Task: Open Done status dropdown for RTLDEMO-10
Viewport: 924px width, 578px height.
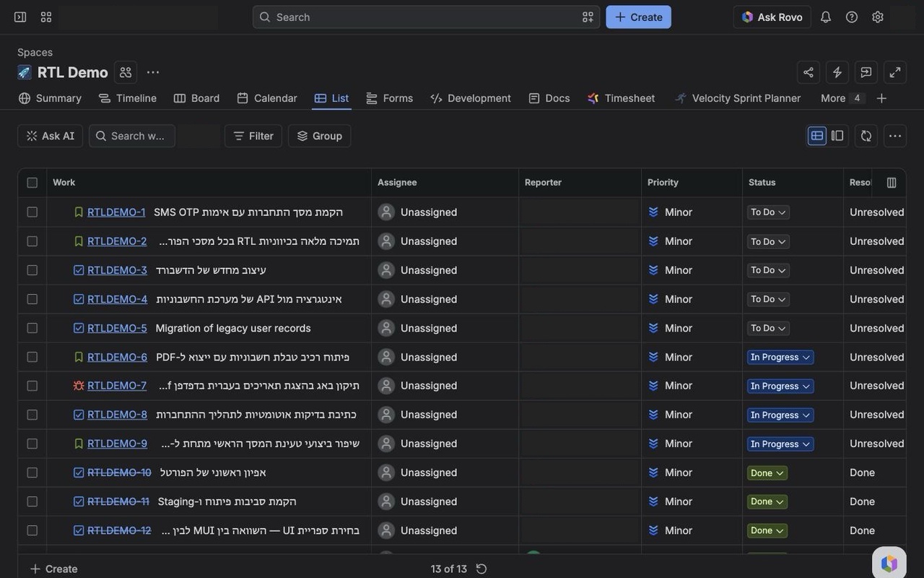Action: 767,473
